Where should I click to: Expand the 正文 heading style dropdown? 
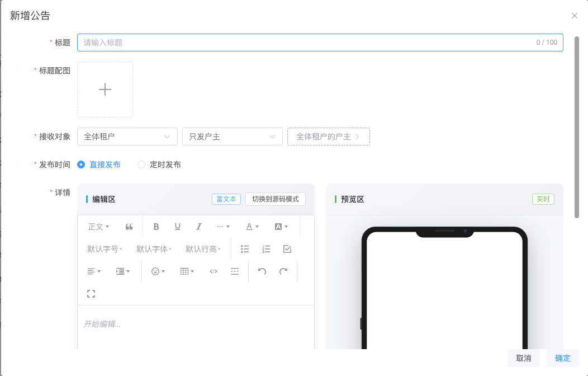[98, 227]
